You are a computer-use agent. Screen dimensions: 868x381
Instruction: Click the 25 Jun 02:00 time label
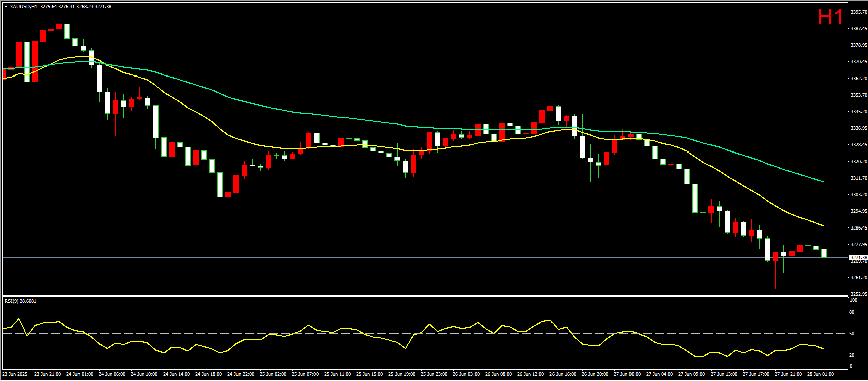pos(273,374)
